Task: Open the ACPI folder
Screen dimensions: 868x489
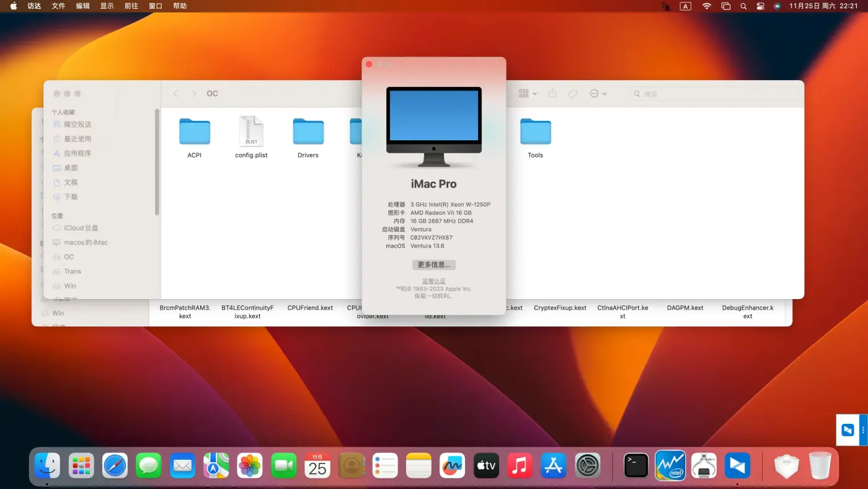Action: [x=195, y=132]
